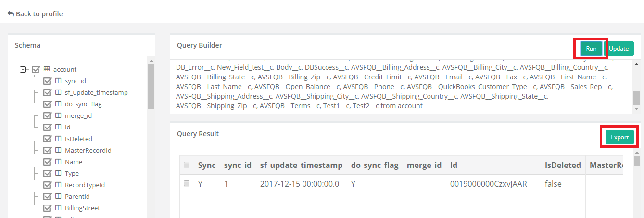644x218 pixels.
Task: Select all rows via header checkbox
Action: [x=187, y=165]
